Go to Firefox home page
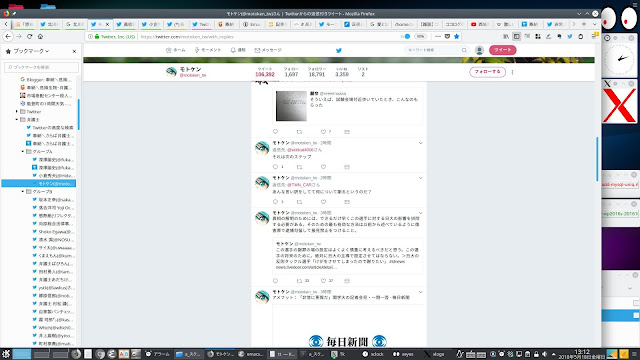Viewport: 640px width, 360px height. pyautogui.click(x=40, y=36)
